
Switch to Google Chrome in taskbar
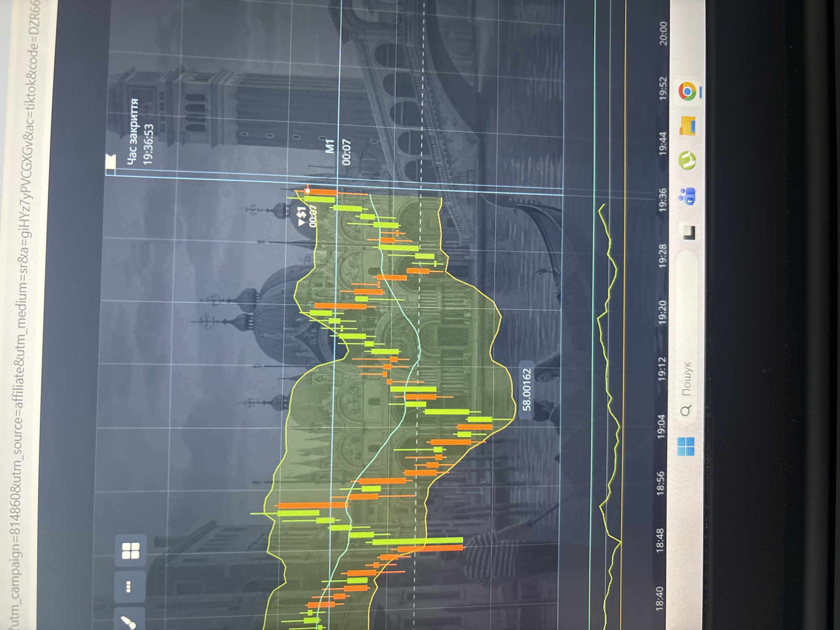pos(688,91)
